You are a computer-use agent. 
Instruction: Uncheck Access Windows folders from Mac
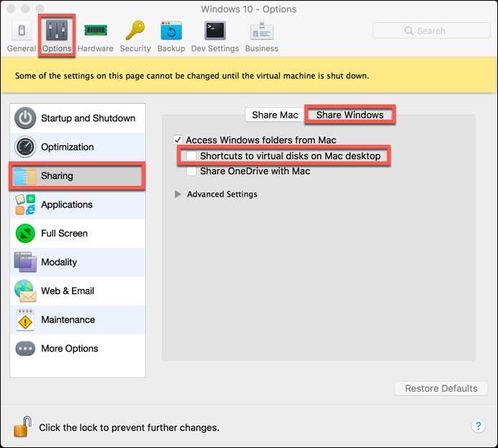[x=178, y=140]
